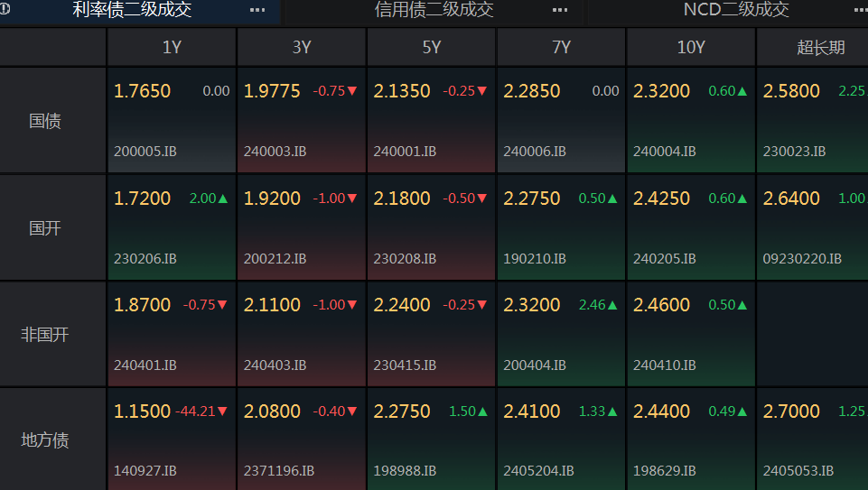The image size is (868, 490).
Task: Click bond code 2371196.IB
Action: (279, 471)
